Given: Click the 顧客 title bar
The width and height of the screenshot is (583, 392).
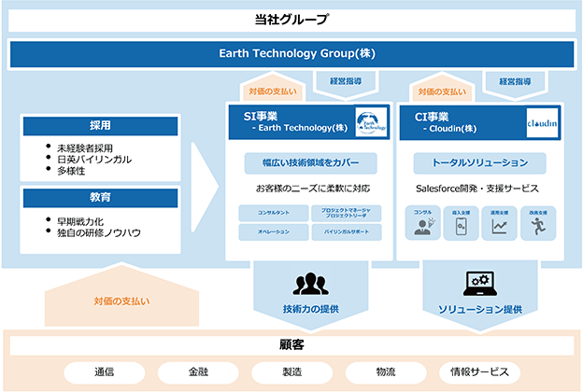Looking at the screenshot, I should pos(291,345).
